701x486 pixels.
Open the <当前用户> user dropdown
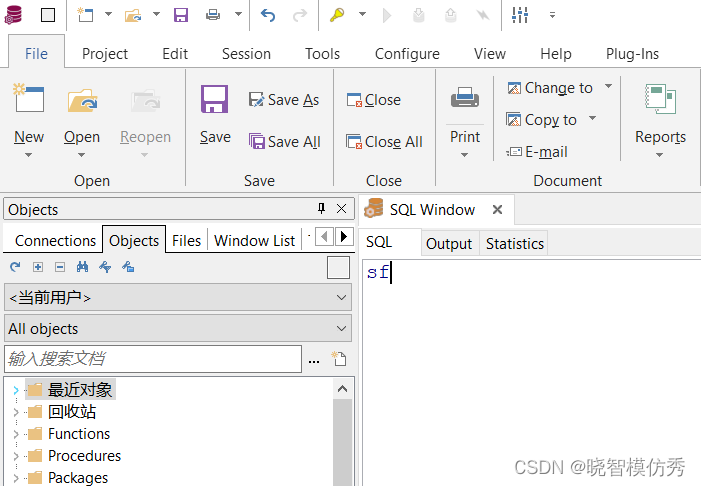tap(178, 297)
